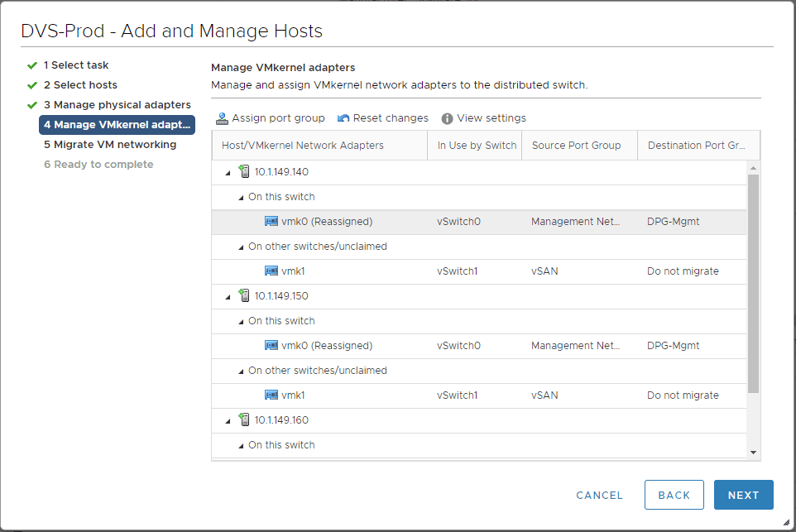Click the host icon beside 10.1.149.140

pos(244,171)
